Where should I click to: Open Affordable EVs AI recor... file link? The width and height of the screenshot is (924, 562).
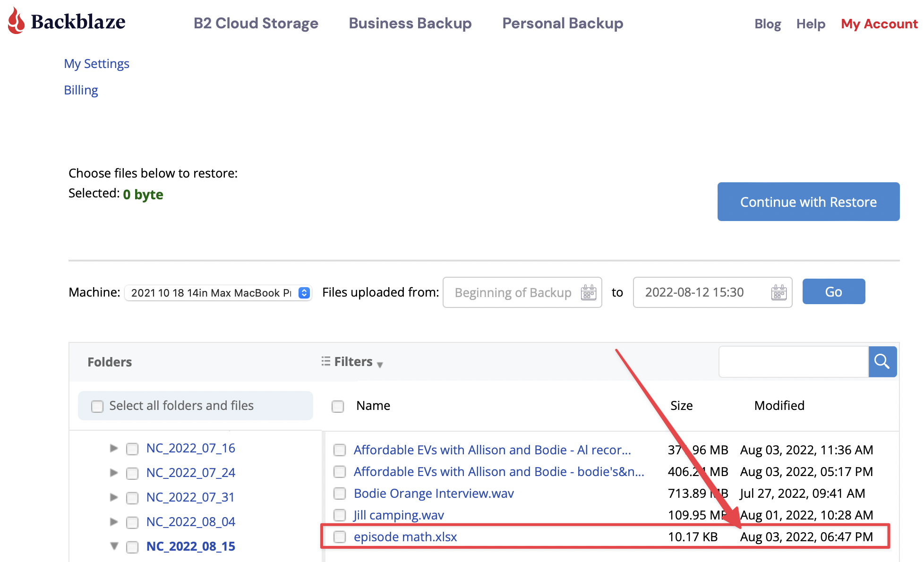coord(492,450)
